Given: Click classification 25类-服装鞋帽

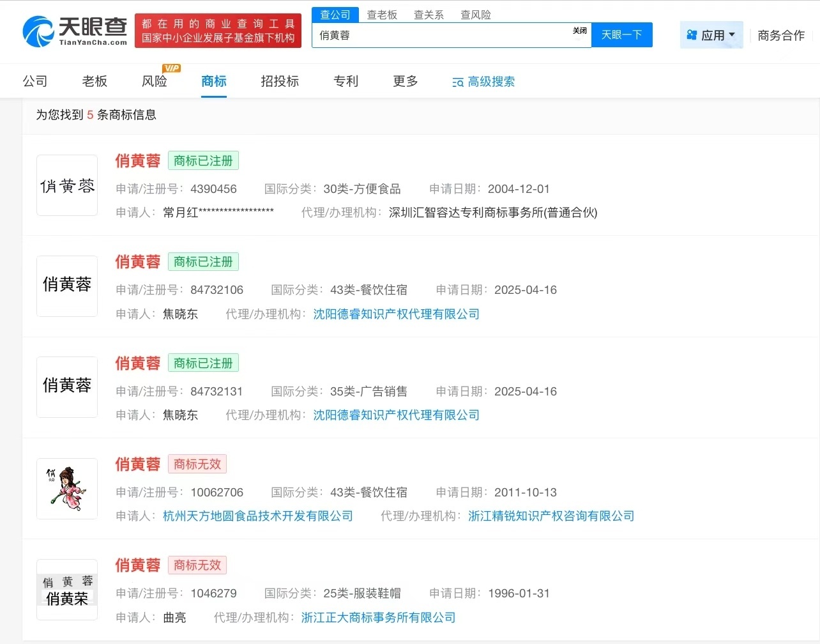Looking at the screenshot, I should coord(362,593).
